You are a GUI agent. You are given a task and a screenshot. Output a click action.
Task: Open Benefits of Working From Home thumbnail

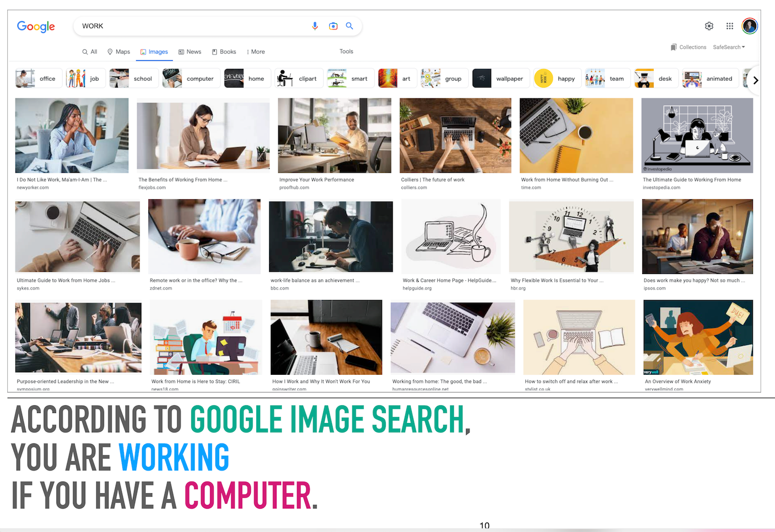203,136
